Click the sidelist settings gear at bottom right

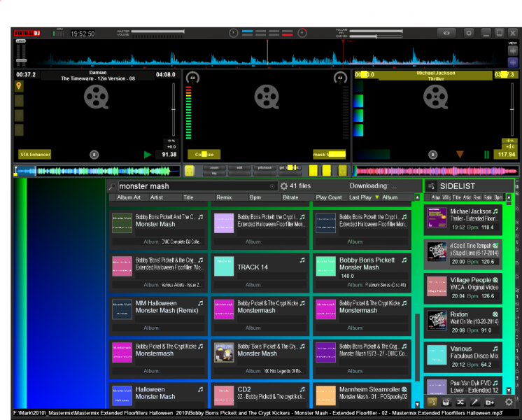(x=509, y=402)
